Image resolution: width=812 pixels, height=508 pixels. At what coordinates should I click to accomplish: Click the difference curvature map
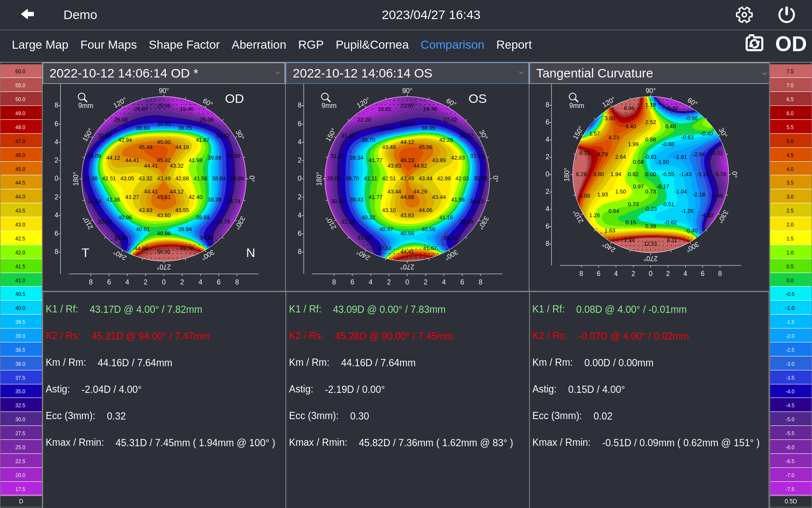(650, 174)
